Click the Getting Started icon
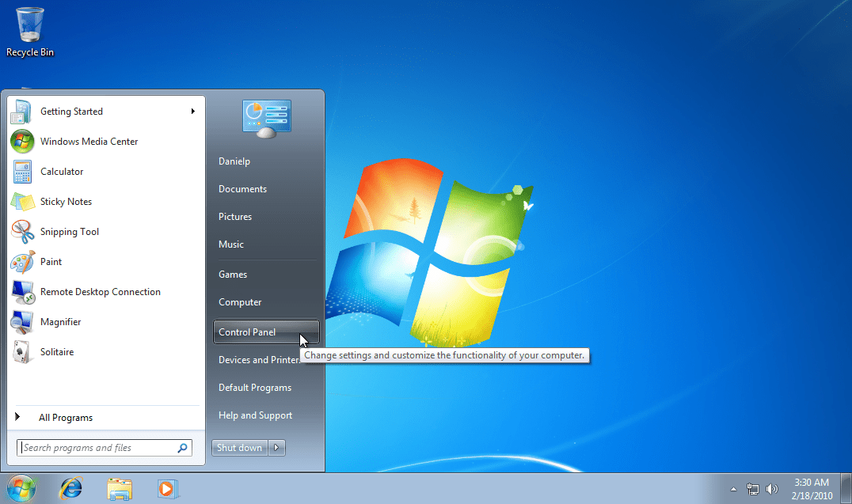Screen dimensions: 852x504 pyautogui.click(x=21, y=112)
